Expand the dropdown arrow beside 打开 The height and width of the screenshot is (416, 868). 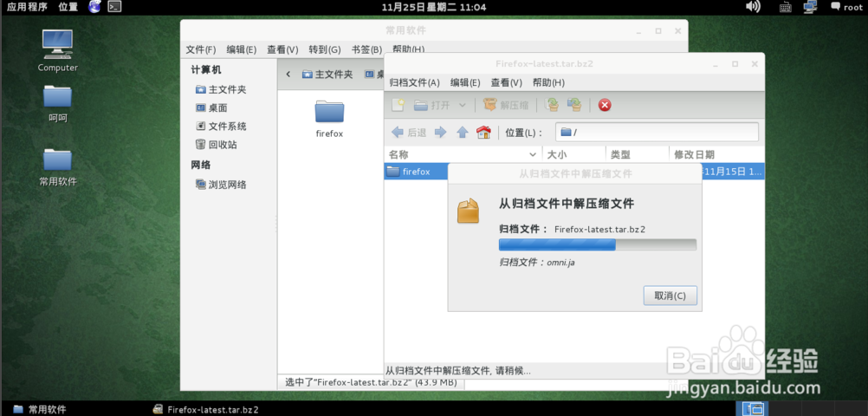[x=463, y=105]
